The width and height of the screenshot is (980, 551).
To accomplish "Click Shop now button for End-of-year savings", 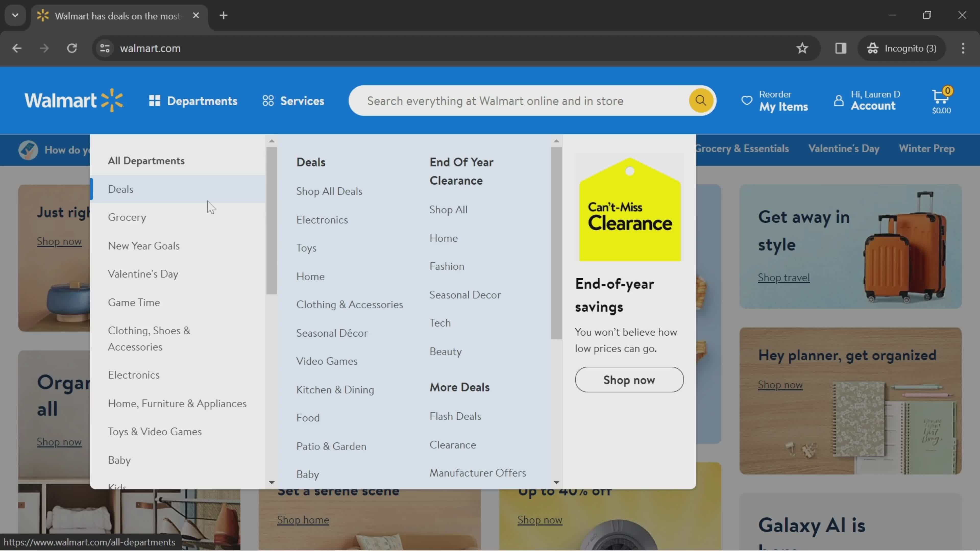I will coord(629,380).
